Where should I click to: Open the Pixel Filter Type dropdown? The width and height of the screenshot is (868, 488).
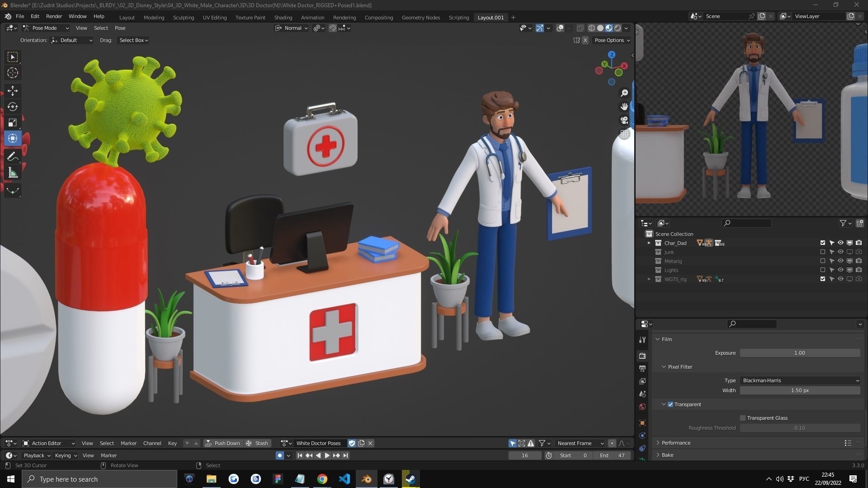tap(800, 380)
